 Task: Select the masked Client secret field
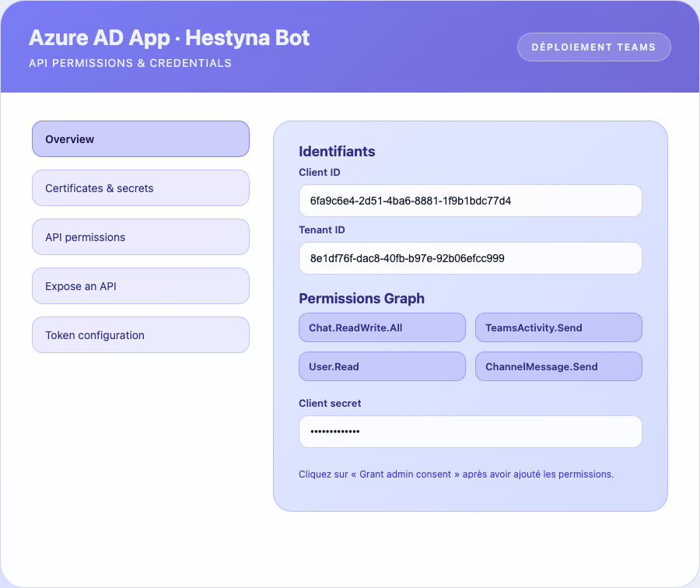470,432
